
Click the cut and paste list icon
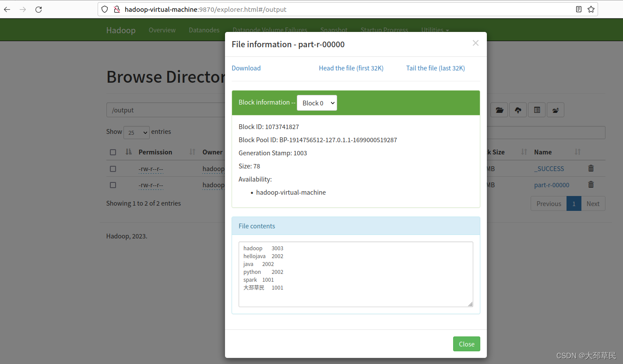coord(537,110)
